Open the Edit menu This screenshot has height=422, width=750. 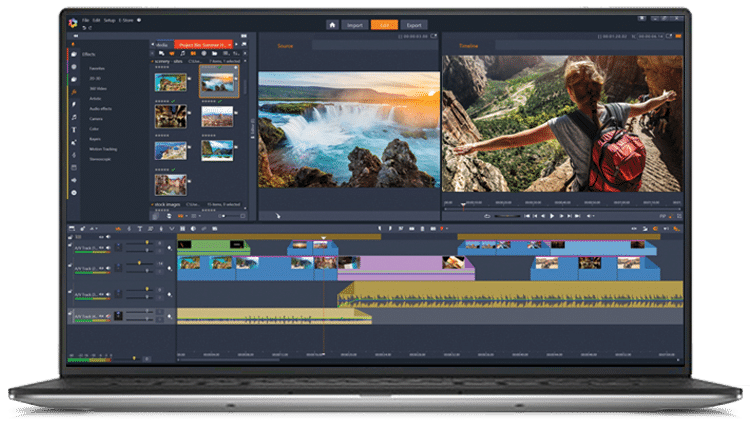click(97, 21)
